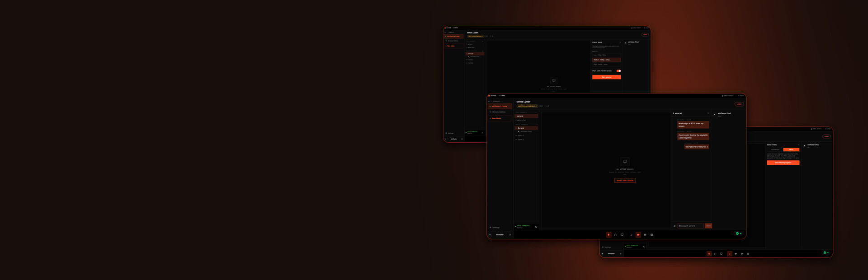Select High 1440p quality in the Screen Share window
The image size is (868, 280).
coord(606,65)
